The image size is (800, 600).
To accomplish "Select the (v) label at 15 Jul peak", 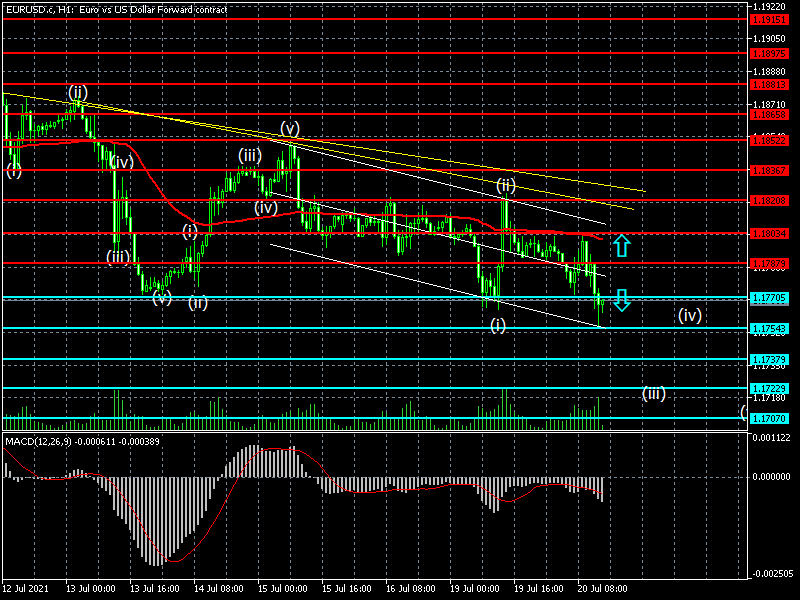I will tap(290, 128).
